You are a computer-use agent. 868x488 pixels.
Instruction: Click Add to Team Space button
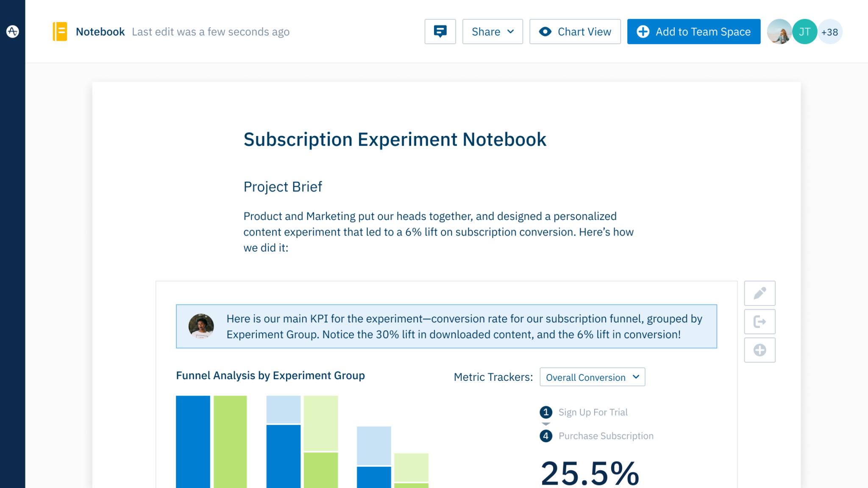click(694, 32)
